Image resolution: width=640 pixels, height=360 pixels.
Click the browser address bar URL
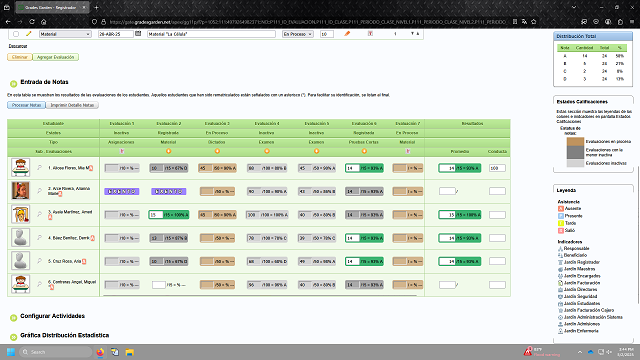click(x=308, y=22)
